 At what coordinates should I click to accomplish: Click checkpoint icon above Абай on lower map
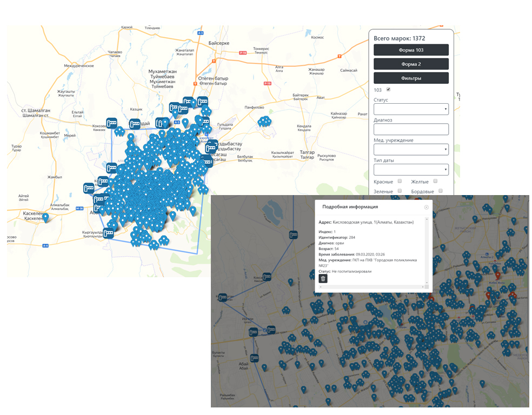(x=255, y=358)
